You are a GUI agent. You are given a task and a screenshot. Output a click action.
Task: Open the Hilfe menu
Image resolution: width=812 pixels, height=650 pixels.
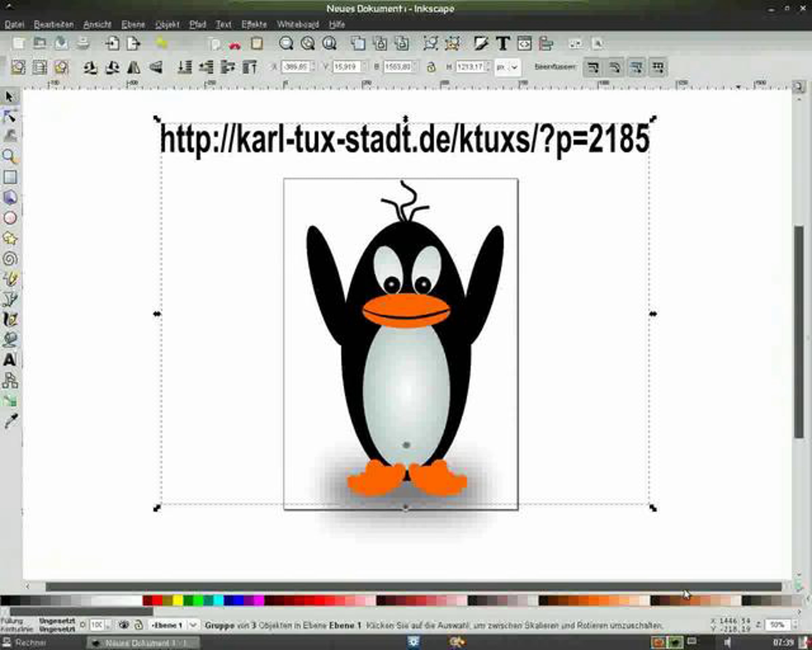tap(337, 24)
